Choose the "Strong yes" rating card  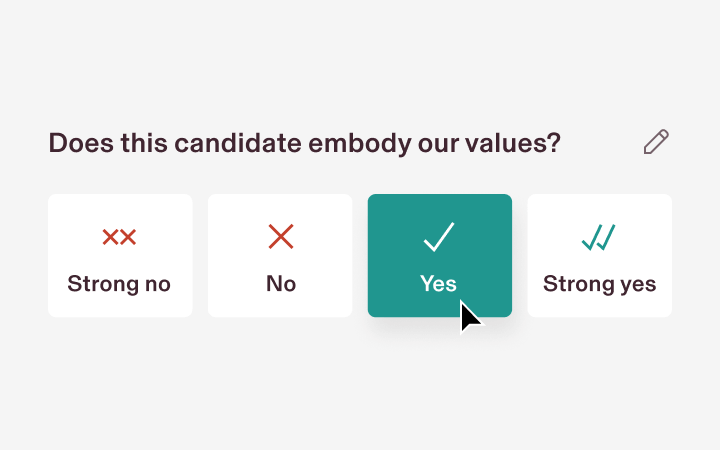(600, 256)
